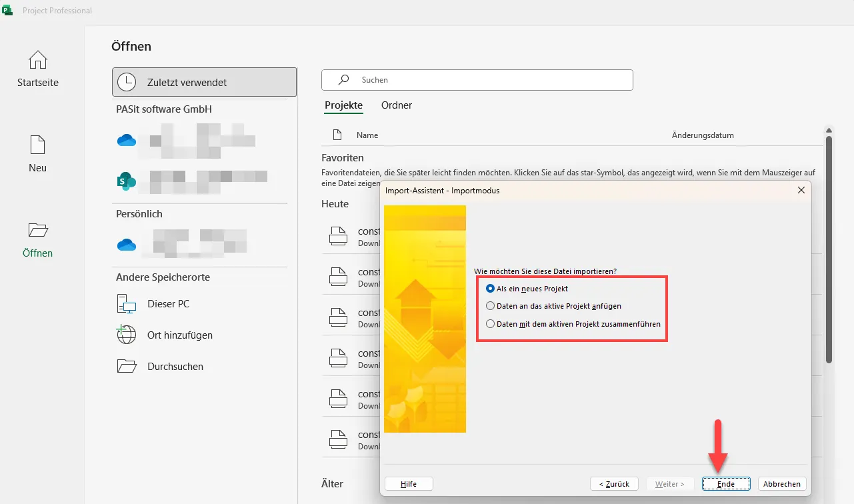The height and width of the screenshot is (504, 854).
Task: Switch to the Ordner tab
Action: pyautogui.click(x=397, y=105)
